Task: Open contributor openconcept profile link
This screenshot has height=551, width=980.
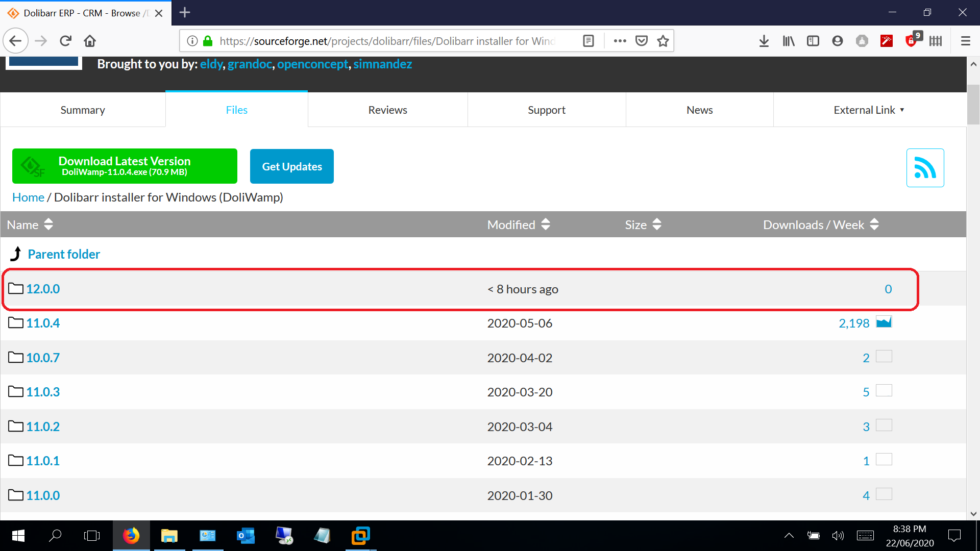Action: (312, 64)
